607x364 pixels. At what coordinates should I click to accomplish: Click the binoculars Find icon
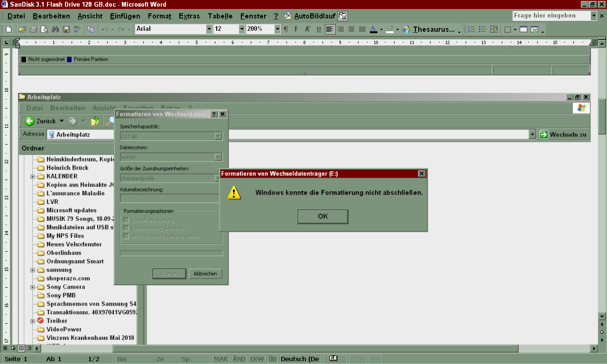point(55,29)
